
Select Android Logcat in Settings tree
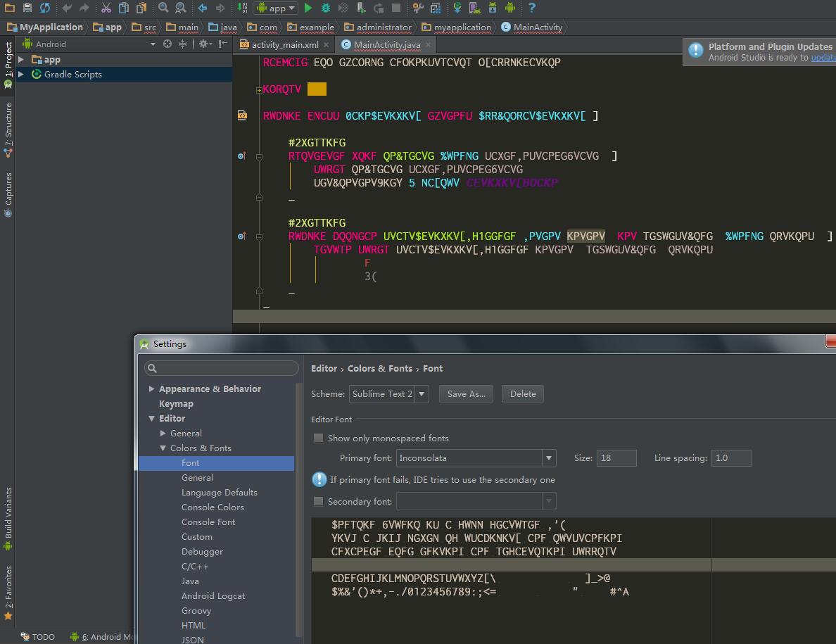coord(213,595)
